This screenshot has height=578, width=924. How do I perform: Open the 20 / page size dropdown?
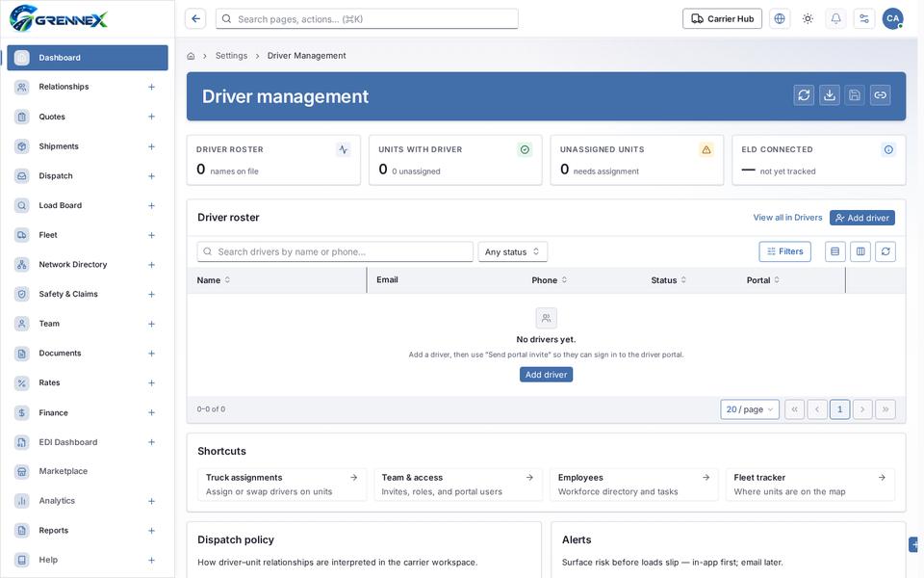(x=750, y=409)
